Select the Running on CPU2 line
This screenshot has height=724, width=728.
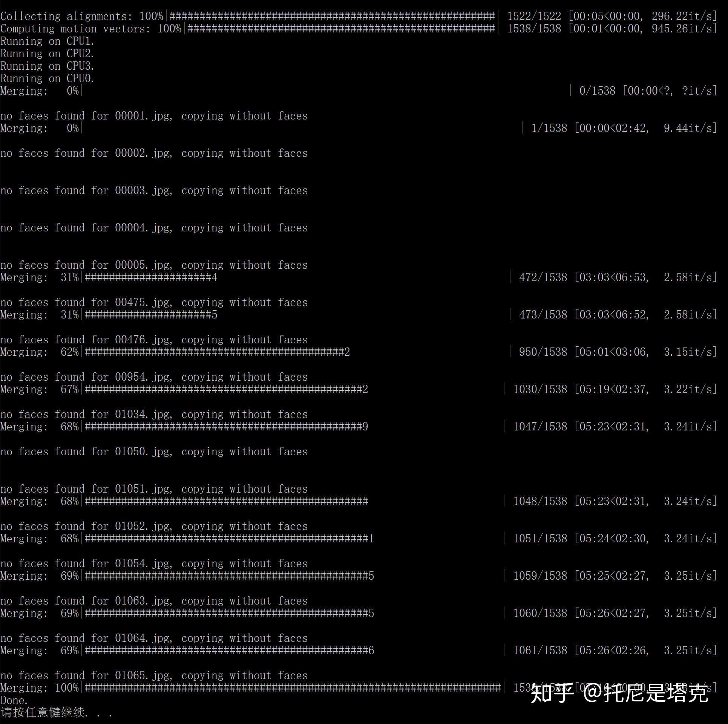47,54
